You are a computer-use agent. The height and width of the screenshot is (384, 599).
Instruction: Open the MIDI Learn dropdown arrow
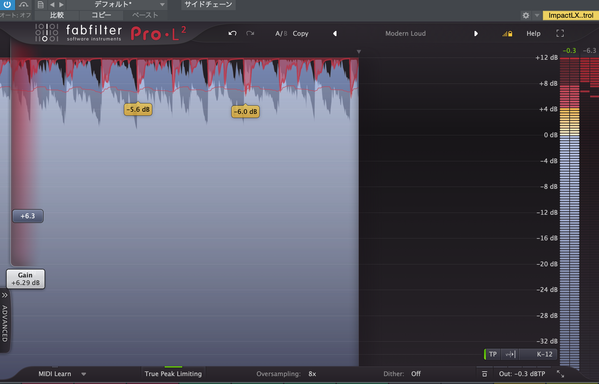click(84, 374)
